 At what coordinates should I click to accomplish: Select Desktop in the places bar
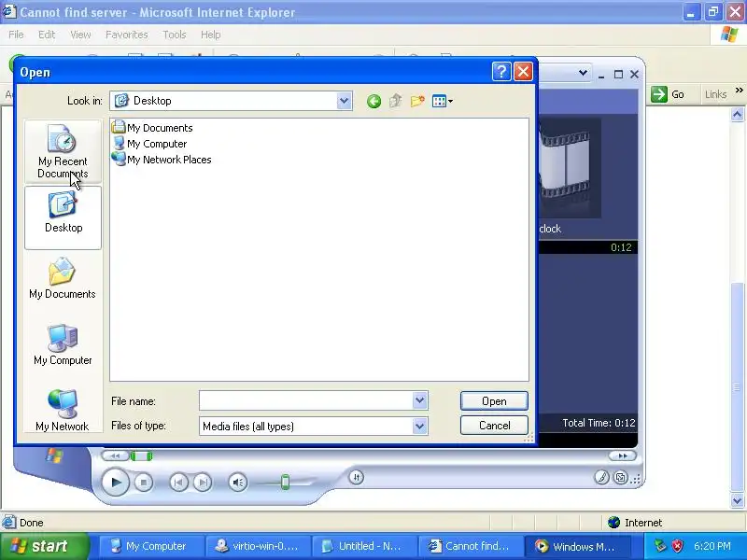click(63, 217)
